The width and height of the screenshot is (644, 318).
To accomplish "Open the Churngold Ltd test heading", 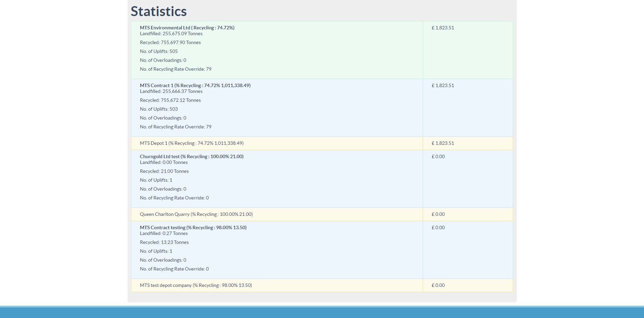I will [191, 156].
